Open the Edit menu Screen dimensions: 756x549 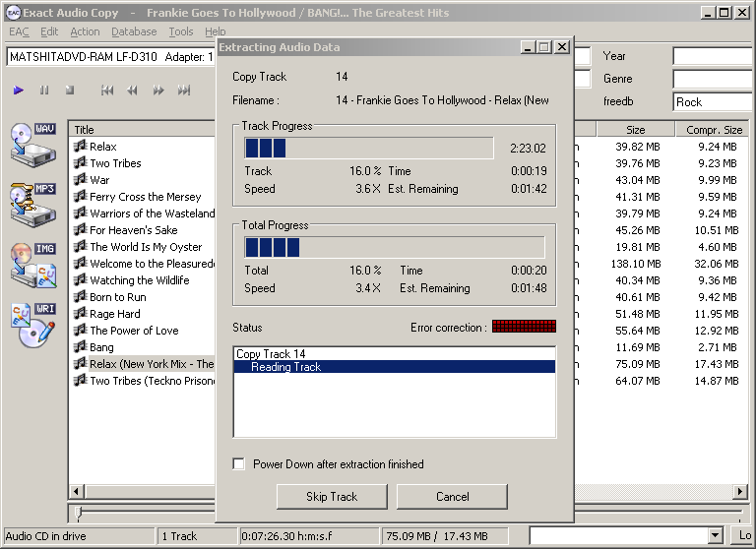[49, 31]
